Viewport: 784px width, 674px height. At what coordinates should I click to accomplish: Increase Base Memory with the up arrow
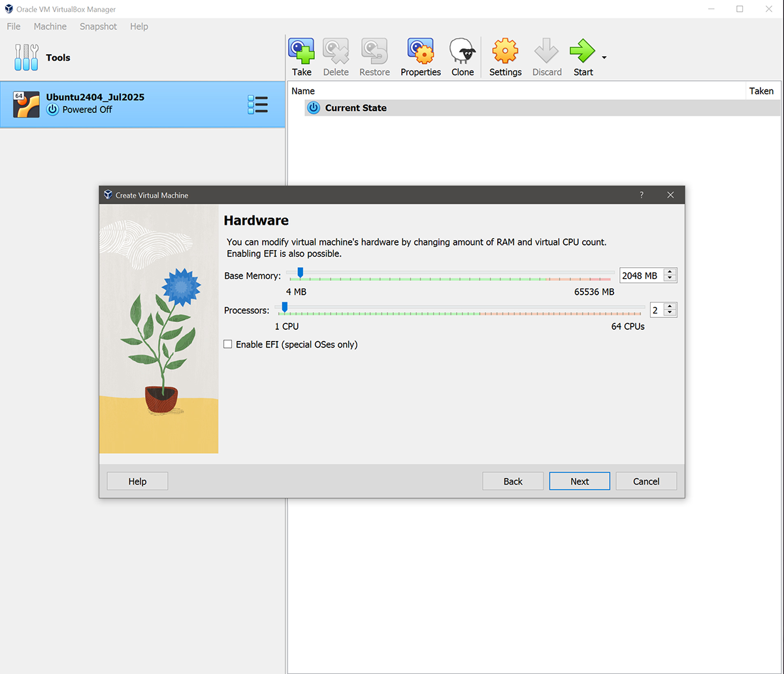point(669,272)
